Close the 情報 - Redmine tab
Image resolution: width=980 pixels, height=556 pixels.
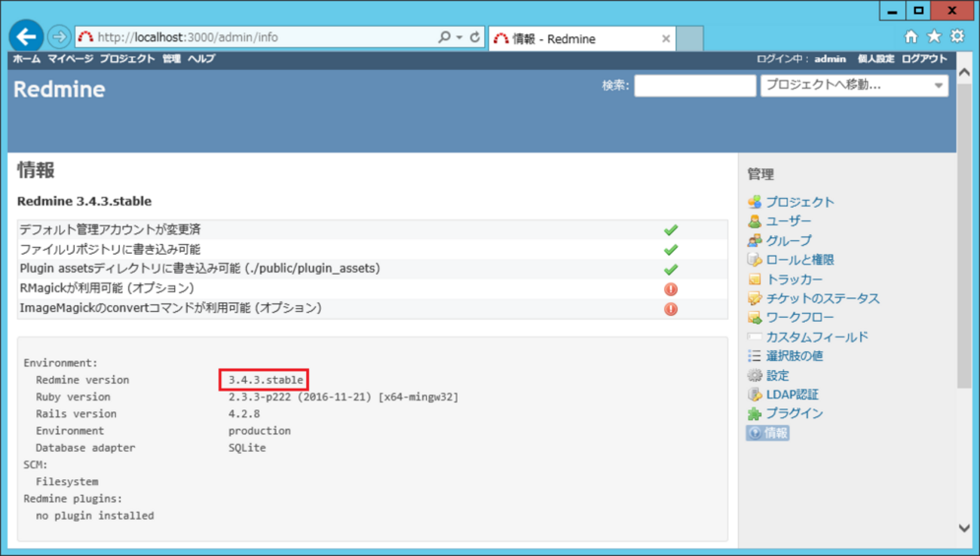pyautogui.click(x=666, y=38)
